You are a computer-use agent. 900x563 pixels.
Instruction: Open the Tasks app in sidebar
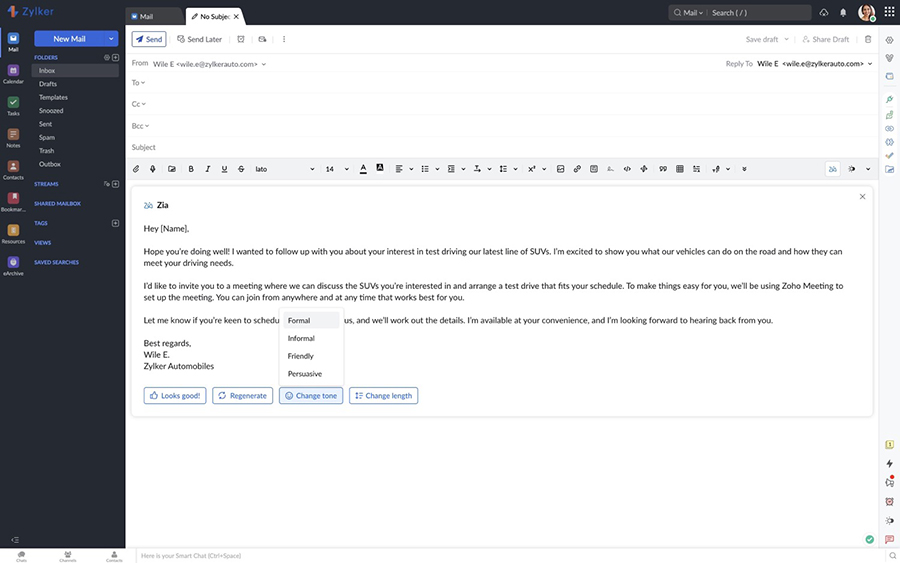click(13, 106)
